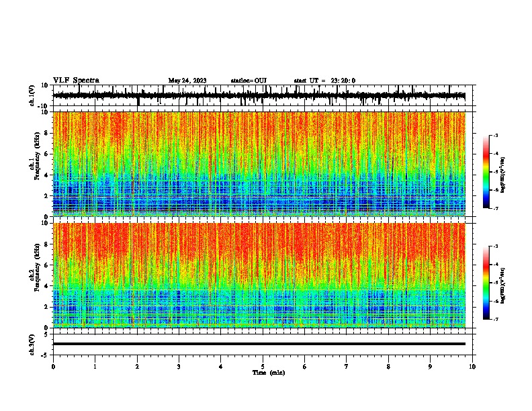
Task: Click the "8" kHz tick of ch.2 spectrogram
Action: click(x=46, y=244)
